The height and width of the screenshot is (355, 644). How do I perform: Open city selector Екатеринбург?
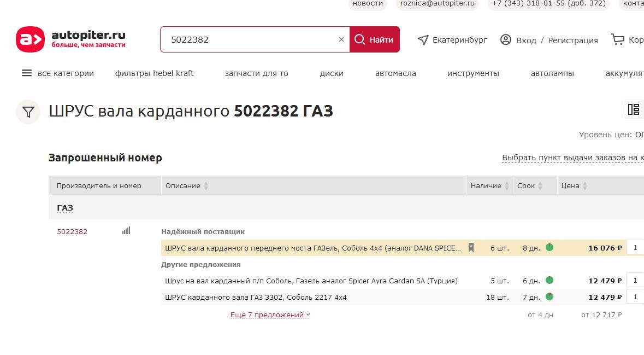click(x=459, y=40)
